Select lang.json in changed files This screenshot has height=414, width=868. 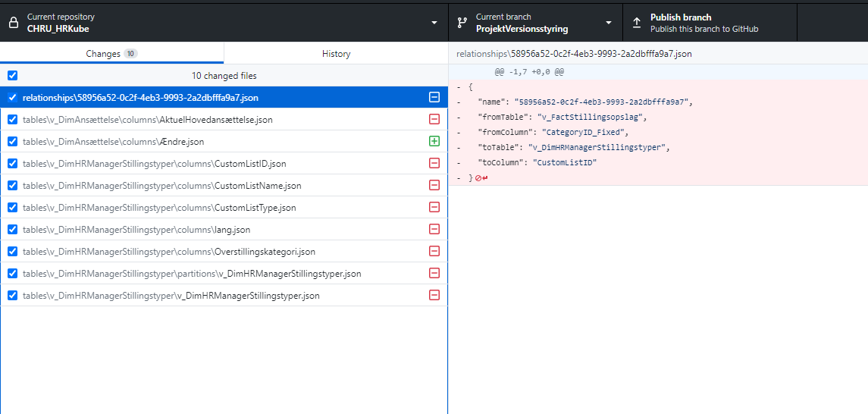point(224,229)
